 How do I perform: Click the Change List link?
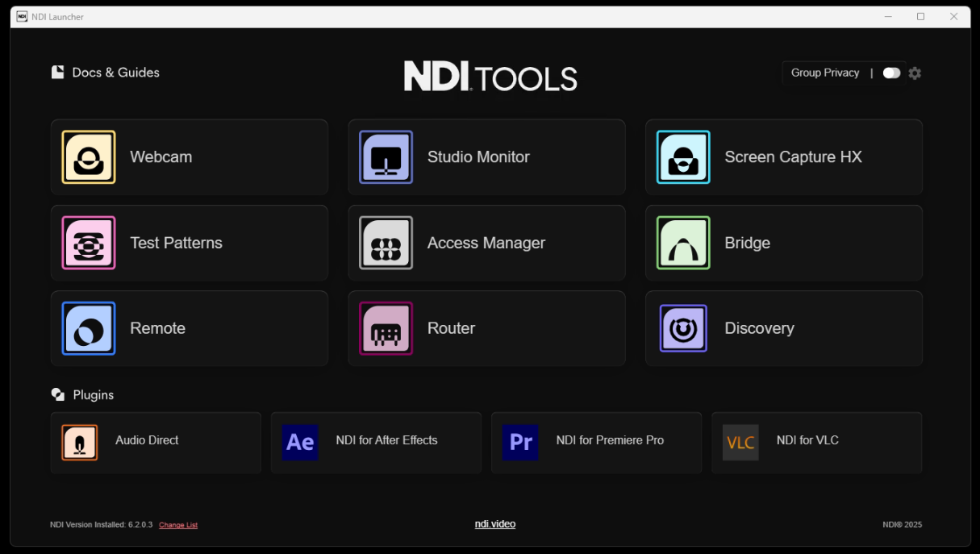point(177,524)
